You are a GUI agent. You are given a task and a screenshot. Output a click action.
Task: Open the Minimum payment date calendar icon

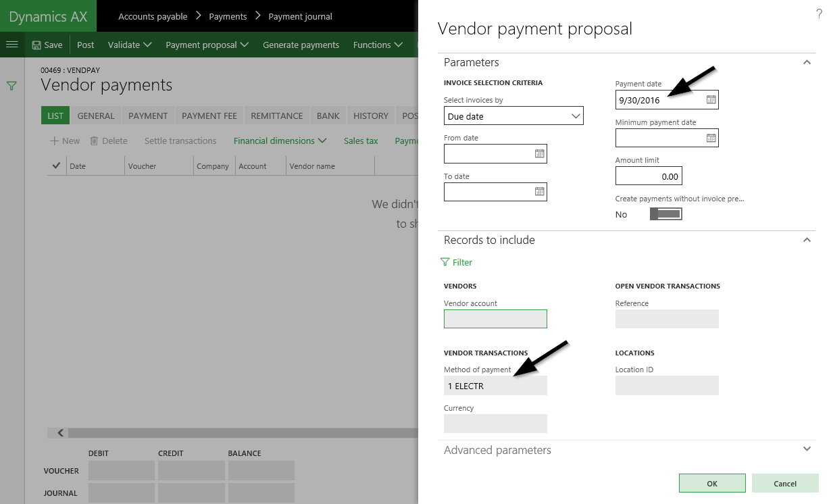pos(711,138)
